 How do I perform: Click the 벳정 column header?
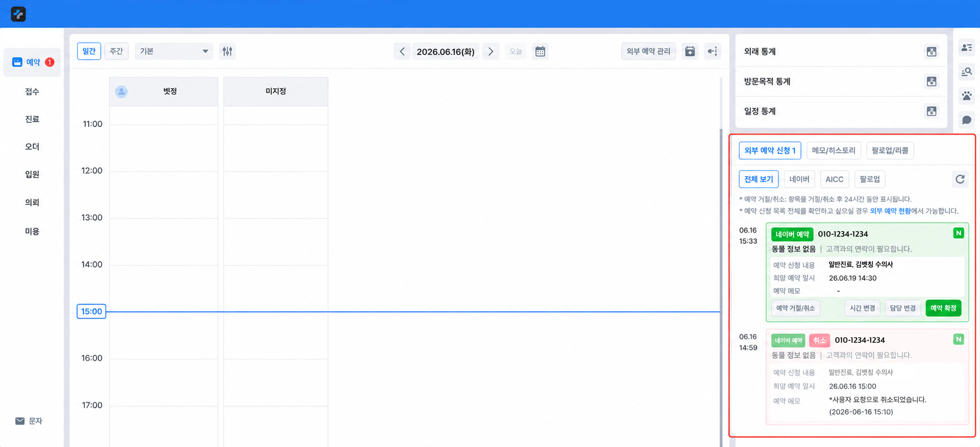point(164,92)
